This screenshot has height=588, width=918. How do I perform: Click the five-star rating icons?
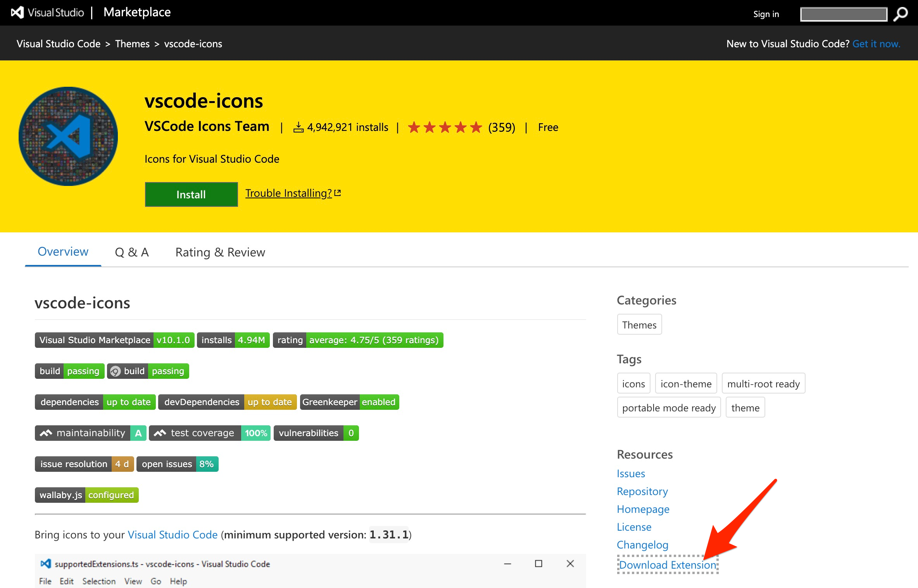click(445, 127)
